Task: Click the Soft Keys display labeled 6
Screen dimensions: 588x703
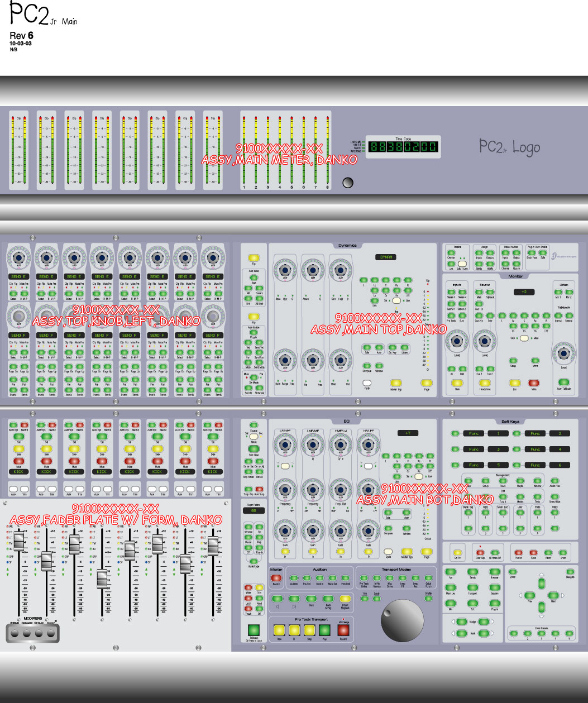Action: 560,465
